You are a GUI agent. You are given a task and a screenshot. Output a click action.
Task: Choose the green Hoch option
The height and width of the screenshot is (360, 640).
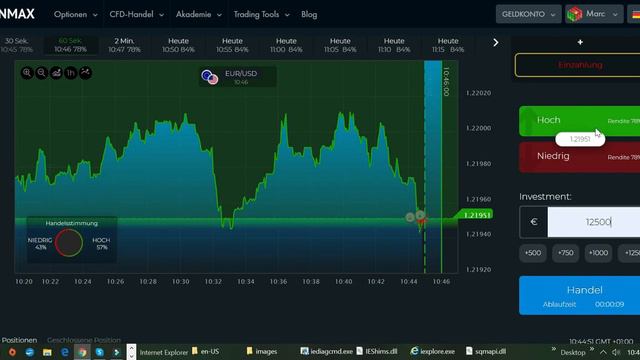tap(580, 121)
